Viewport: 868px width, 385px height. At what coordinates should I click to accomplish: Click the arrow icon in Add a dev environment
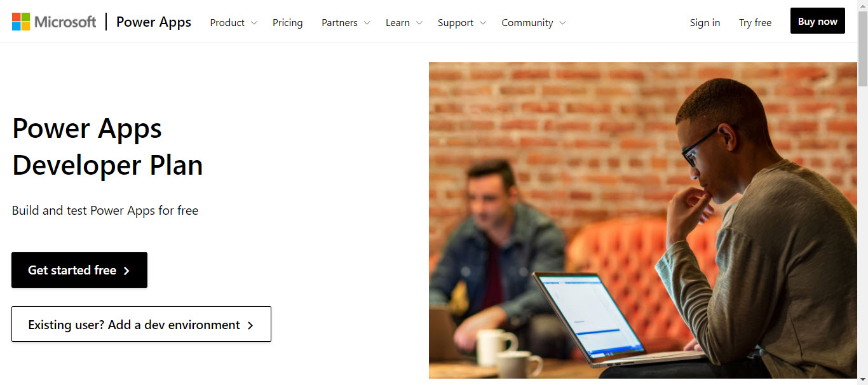pos(250,325)
